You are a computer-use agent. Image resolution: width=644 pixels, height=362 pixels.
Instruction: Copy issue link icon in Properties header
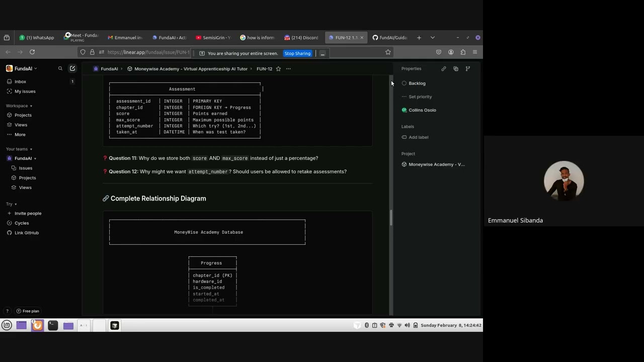pyautogui.click(x=444, y=69)
